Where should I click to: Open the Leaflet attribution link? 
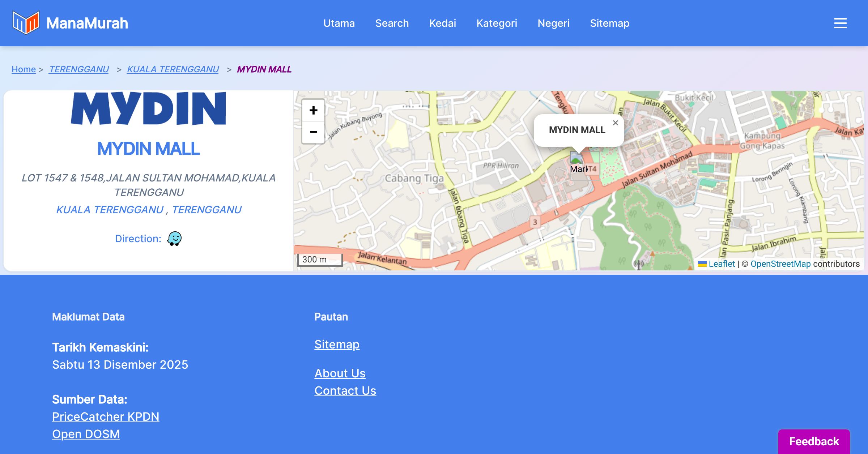pyautogui.click(x=721, y=264)
